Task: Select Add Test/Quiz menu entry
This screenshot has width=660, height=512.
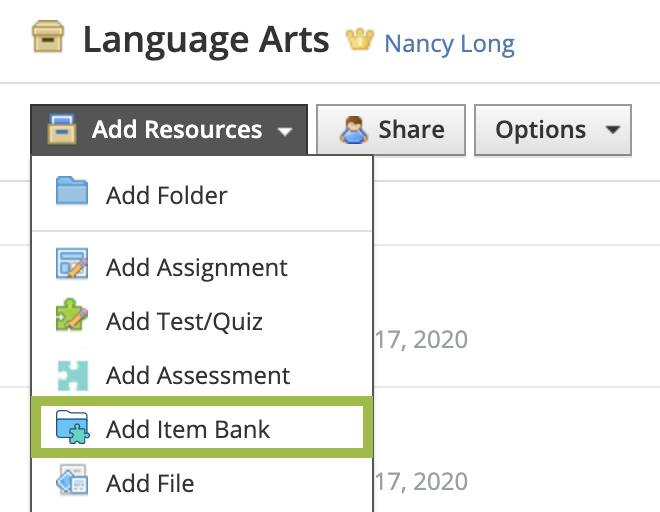Action: [184, 322]
